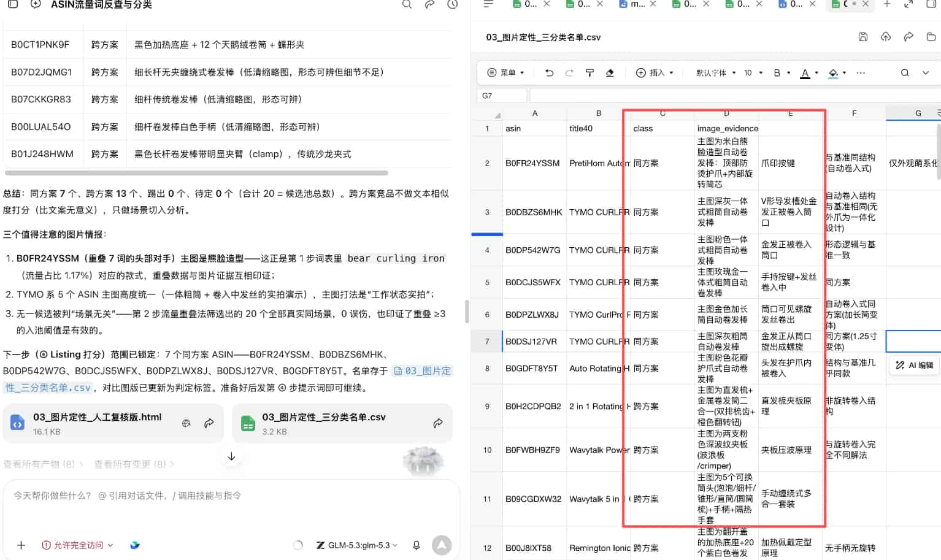
Task: Search within the chat conversation panel
Action: tap(407, 4)
